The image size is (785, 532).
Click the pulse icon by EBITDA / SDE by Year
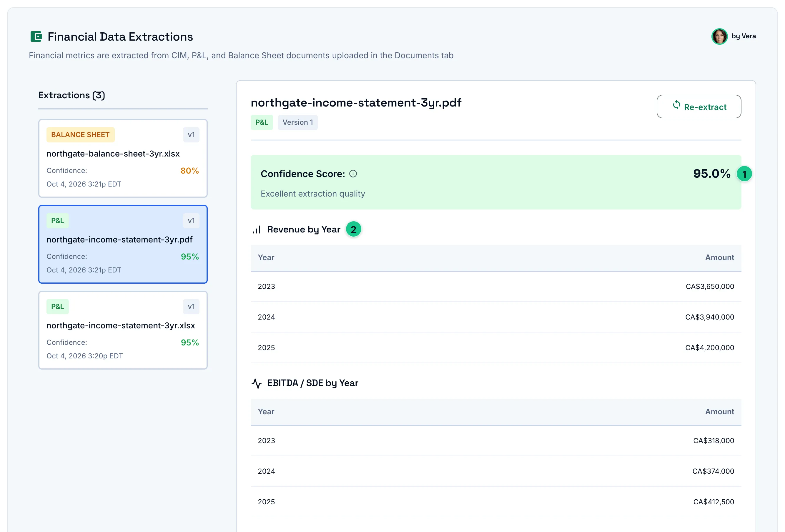pos(257,383)
